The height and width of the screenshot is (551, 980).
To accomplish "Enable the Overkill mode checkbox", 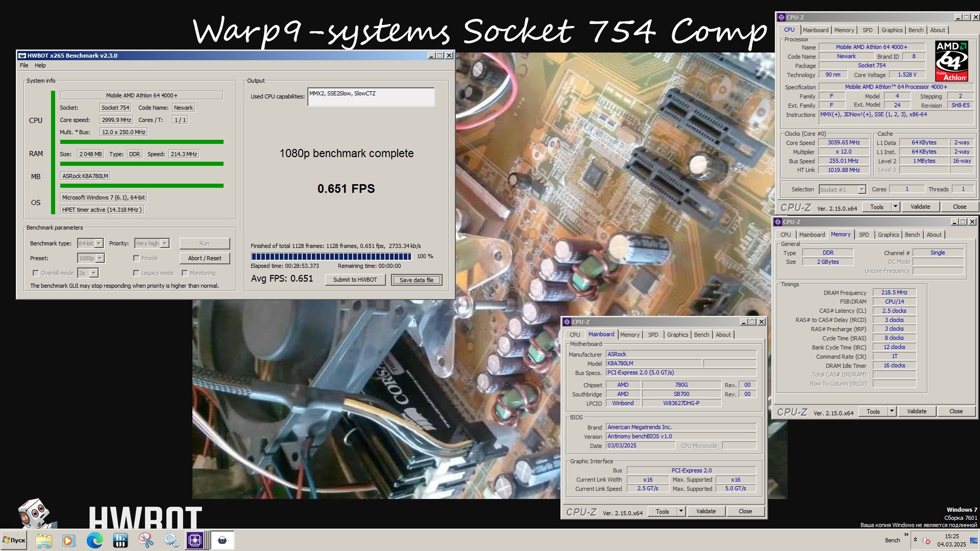I will tap(36, 273).
